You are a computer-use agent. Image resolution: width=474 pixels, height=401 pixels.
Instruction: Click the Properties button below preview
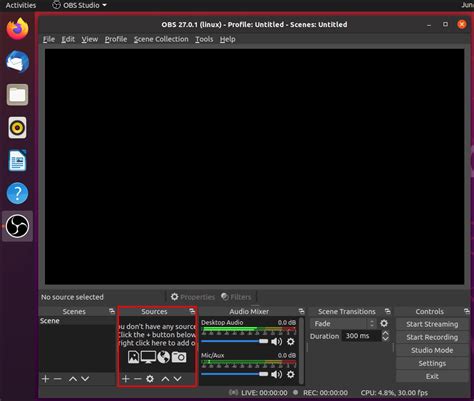(193, 297)
